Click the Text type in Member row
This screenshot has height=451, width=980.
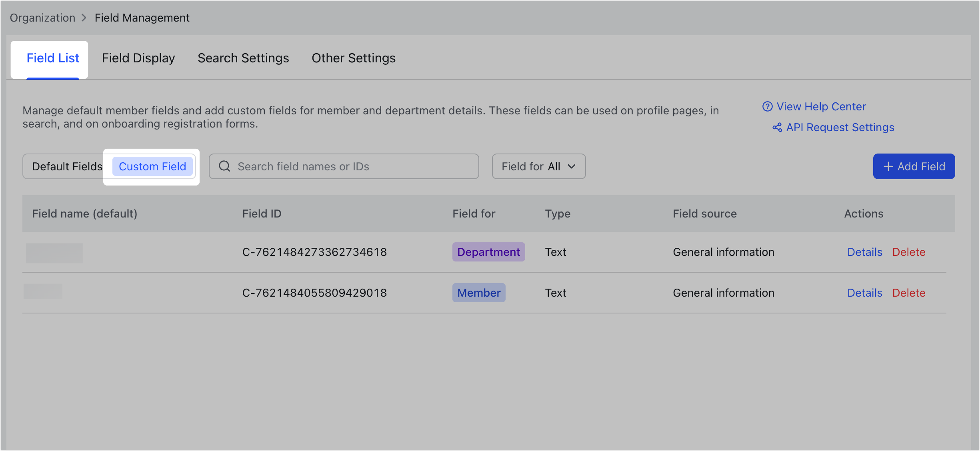[x=556, y=293]
